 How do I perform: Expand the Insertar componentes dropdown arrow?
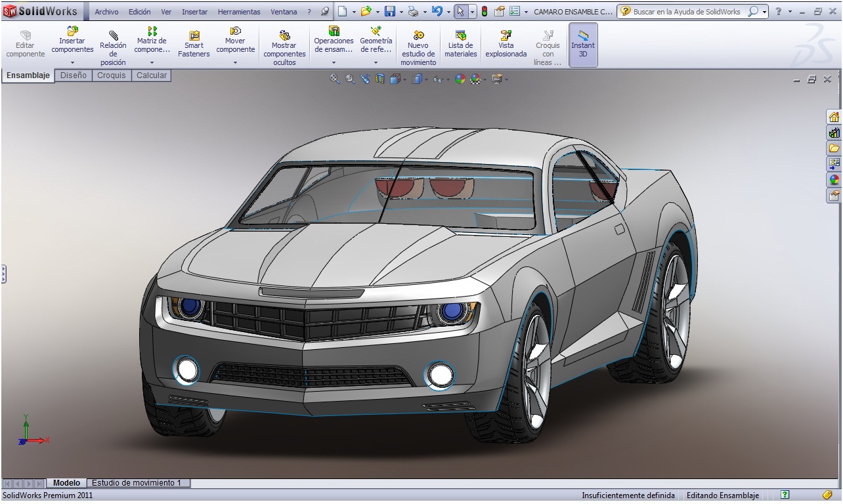(72, 63)
